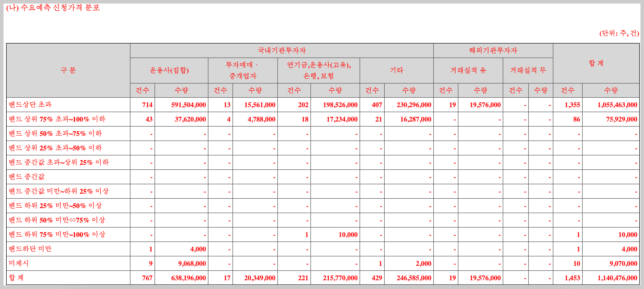Click 10,000 in the 연기금 수량 column

coord(348,235)
